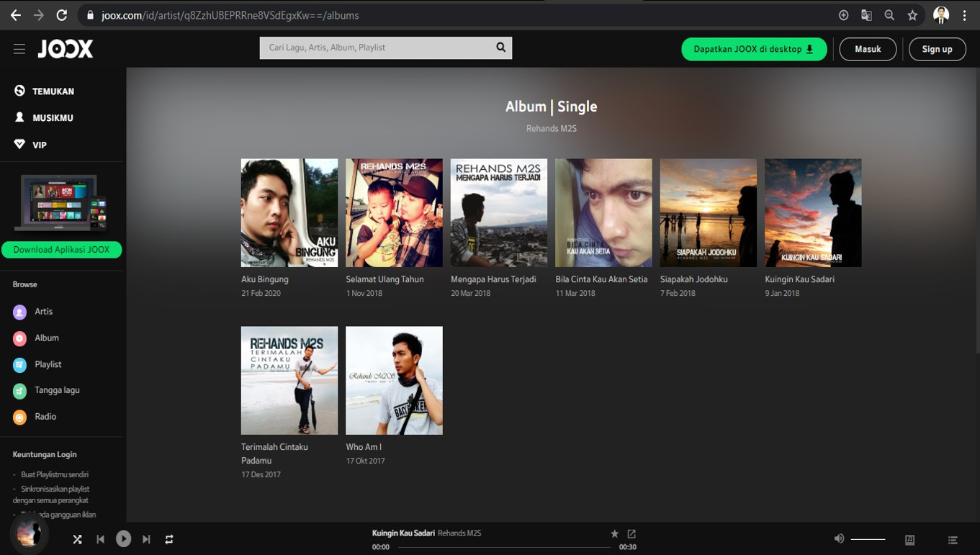Favorite the song with the star icon
This screenshot has width=980, height=555.
614,534
